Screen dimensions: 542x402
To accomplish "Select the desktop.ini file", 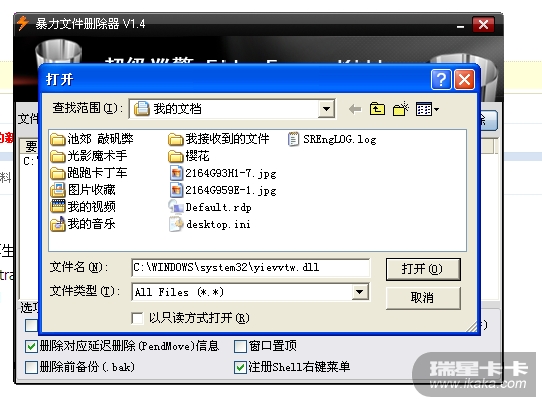I will coord(210,224).
